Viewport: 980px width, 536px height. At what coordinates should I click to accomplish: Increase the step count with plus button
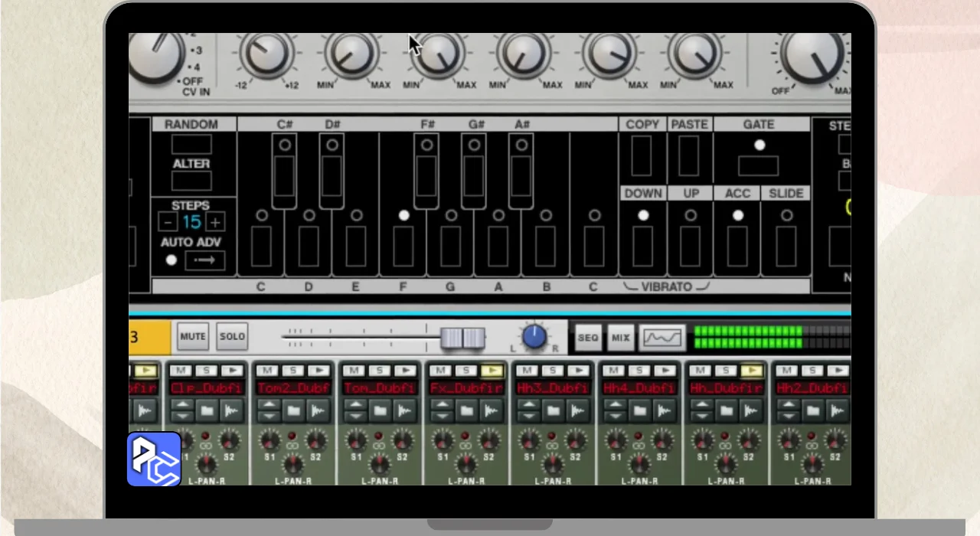216,223
